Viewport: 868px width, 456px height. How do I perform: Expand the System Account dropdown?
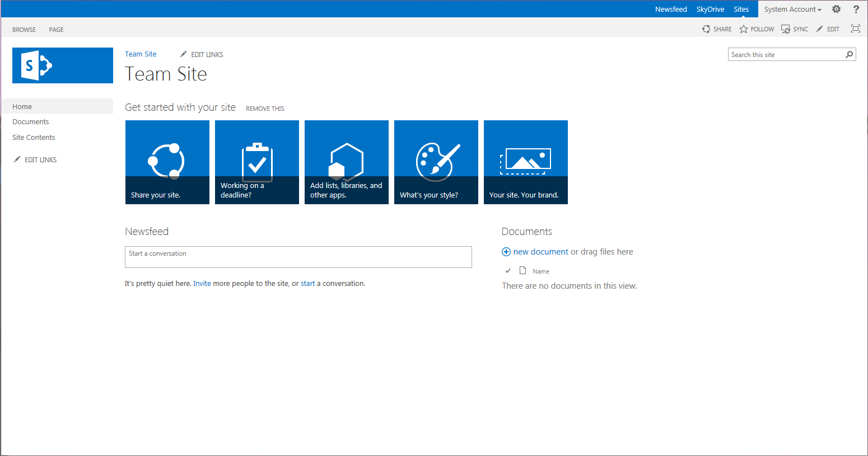pyautogui.click(x=792, y=9)
